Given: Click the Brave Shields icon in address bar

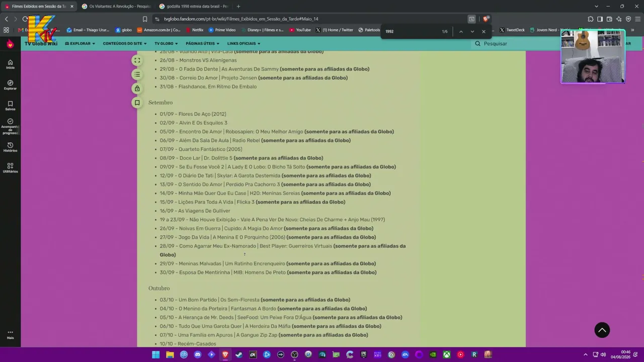Looking at the screenshot, I should [486, 19].
